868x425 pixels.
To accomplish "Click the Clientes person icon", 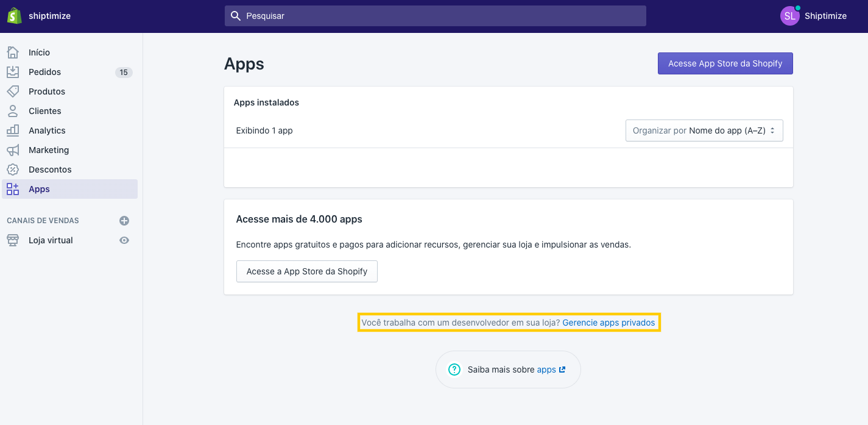I will [x=13, y=111].
